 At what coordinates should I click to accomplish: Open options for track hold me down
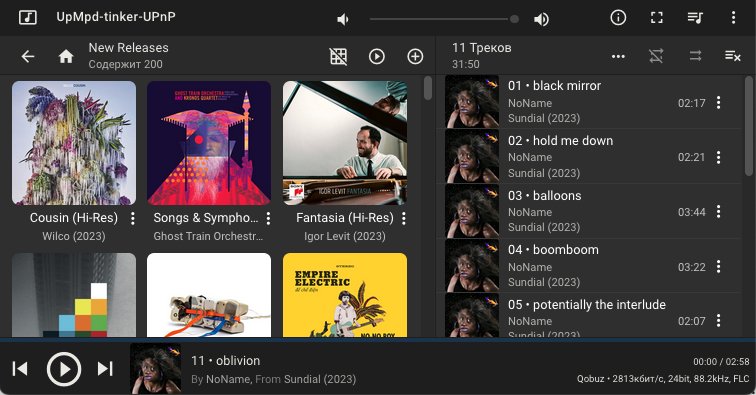718,157
